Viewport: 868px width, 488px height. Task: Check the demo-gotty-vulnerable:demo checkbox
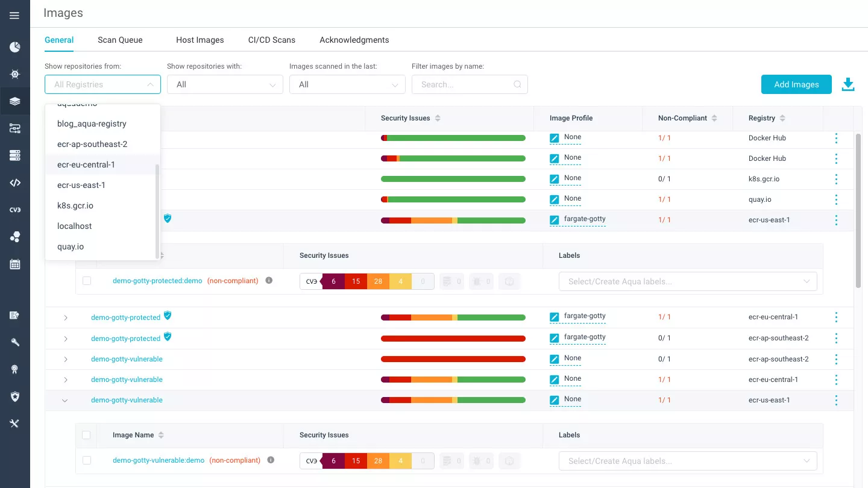[87, 460]
